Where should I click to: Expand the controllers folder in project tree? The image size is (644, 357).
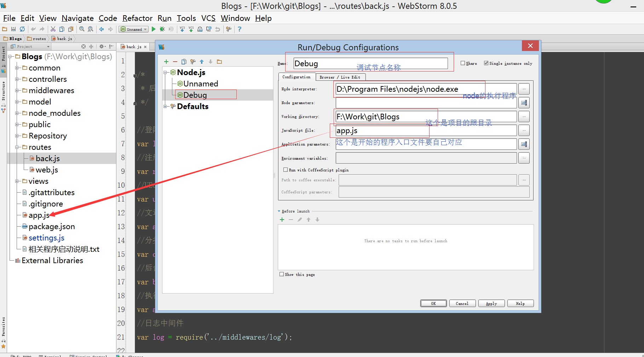(x=17, y=79)
